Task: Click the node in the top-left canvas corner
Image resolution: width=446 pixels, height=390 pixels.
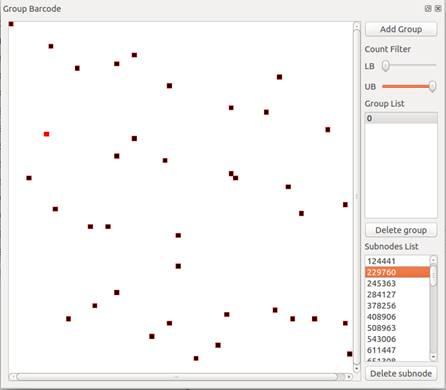Action: 11,24
